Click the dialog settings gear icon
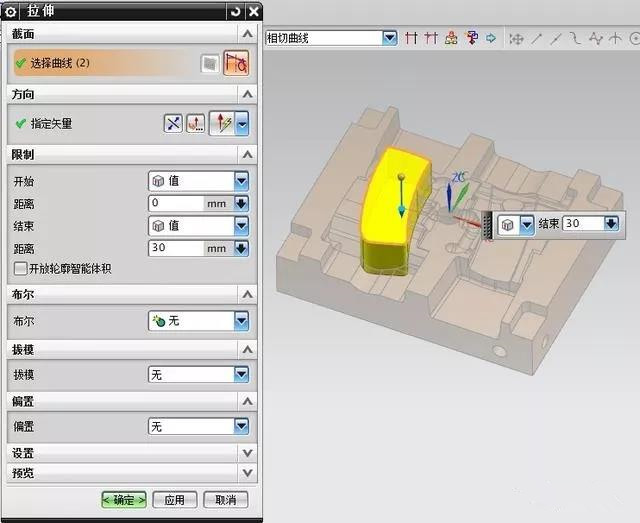The width and height of the screenshot is (640, 523). (x=11, y=11)
